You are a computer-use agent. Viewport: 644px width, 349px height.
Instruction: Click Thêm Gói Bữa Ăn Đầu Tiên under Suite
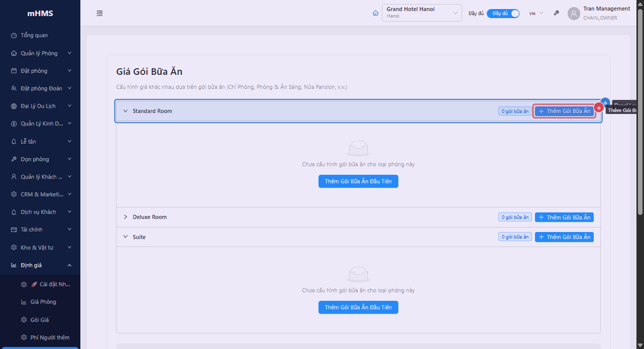pyautogui.click(x=358, y=307)
